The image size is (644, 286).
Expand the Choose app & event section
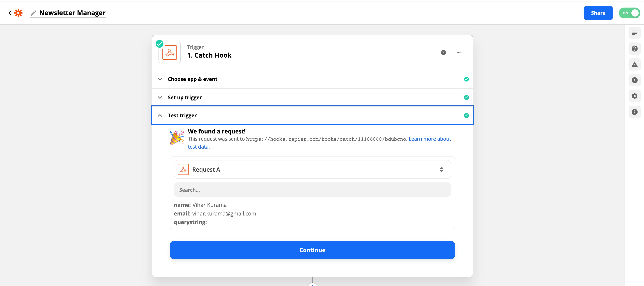coord(192,79)
